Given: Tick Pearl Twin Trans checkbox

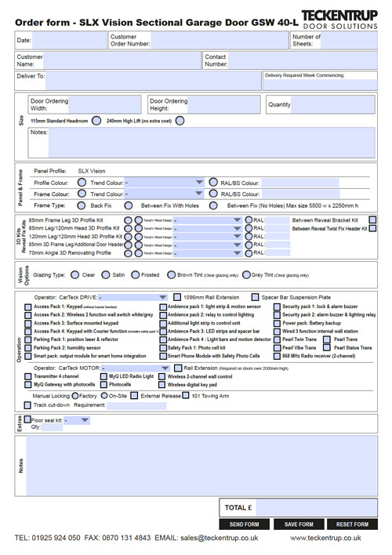Looking at the screenshot, I should pos(277,339).
